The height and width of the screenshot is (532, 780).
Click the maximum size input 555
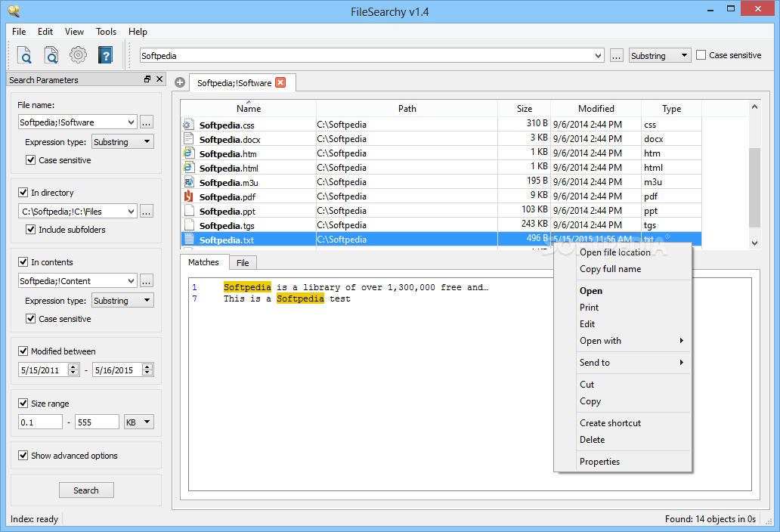(x=97, y=422)
